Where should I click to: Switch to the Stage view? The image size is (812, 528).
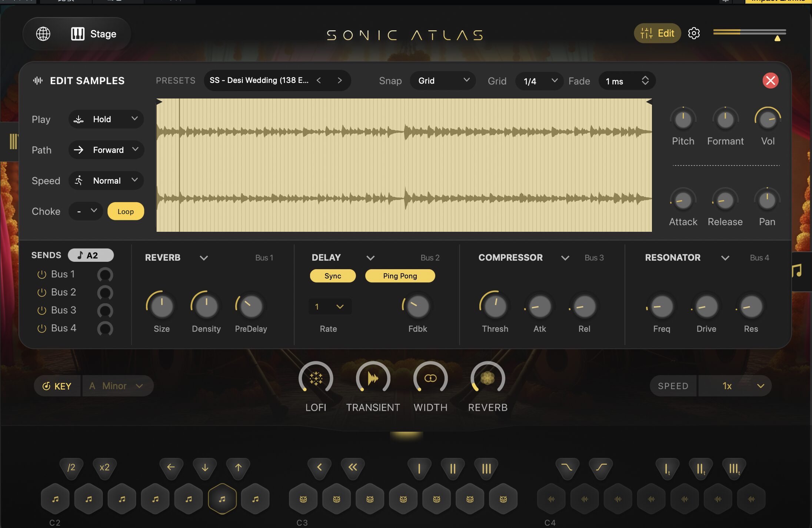pos(94,34)
